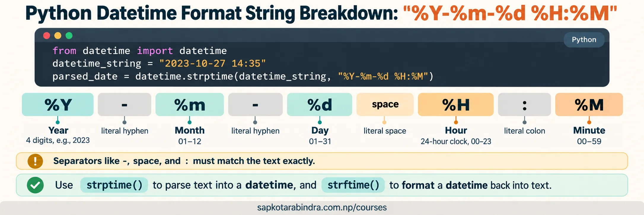Click the format string argument in strptime call

pyautogui.click(x=383, y=77)
